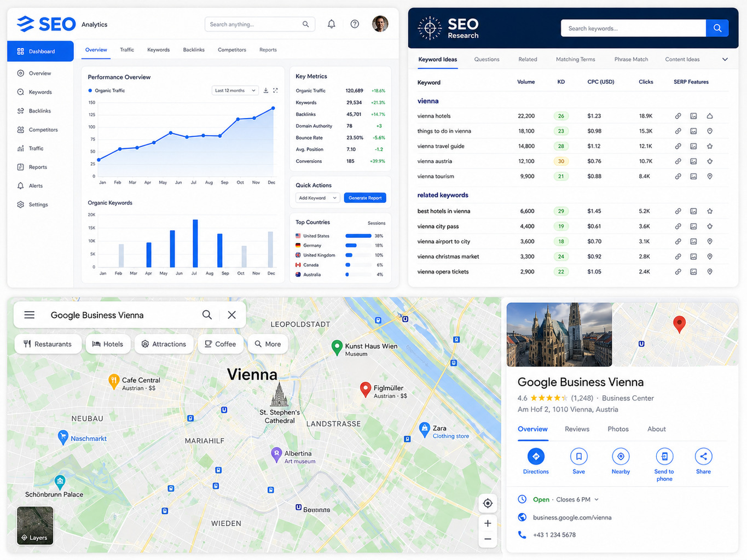Select the Figlmüller restaurant pin
Viewport: 747px width, 560px height.
366,389
